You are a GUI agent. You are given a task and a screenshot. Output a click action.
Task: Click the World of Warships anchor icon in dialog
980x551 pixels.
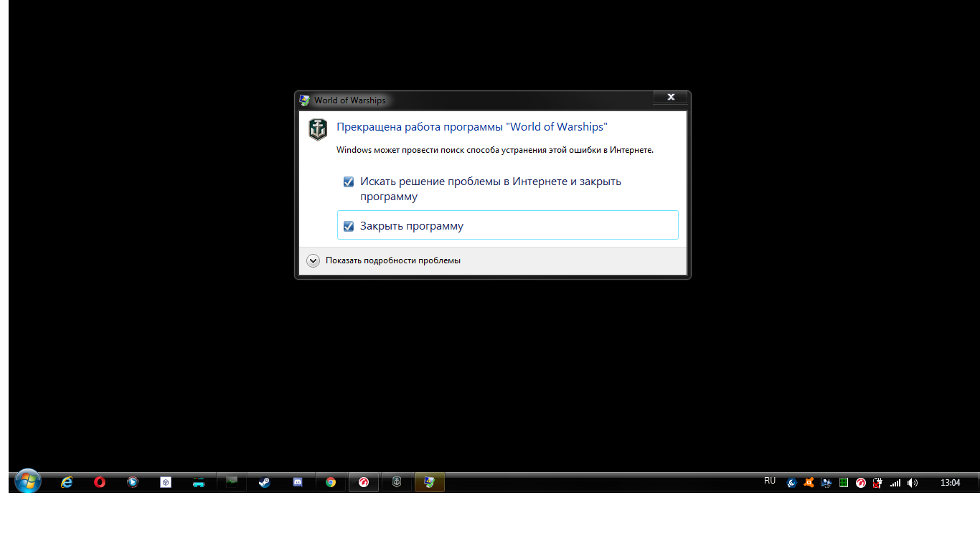(318, 129)
